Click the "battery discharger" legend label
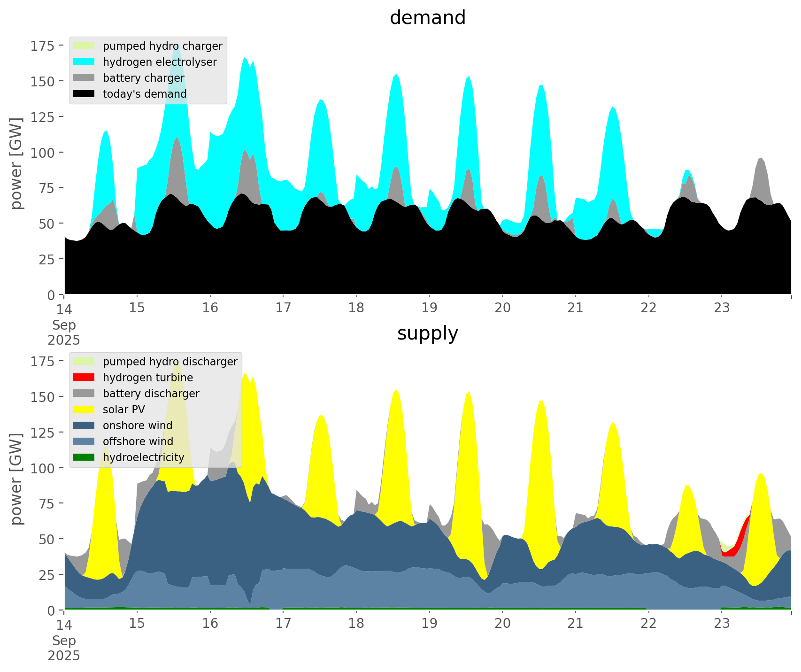This screenshot has height=672, width=801. 151,394
